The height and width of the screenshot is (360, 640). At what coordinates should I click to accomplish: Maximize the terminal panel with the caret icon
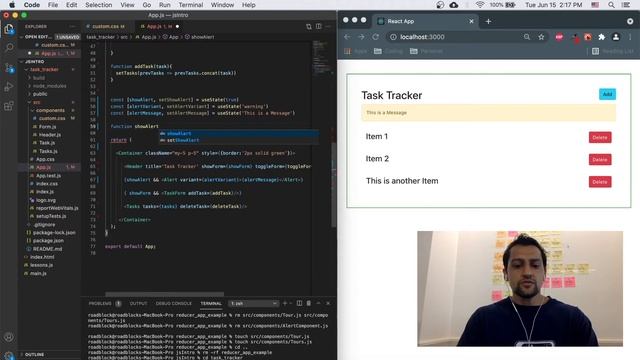(318, 303)
